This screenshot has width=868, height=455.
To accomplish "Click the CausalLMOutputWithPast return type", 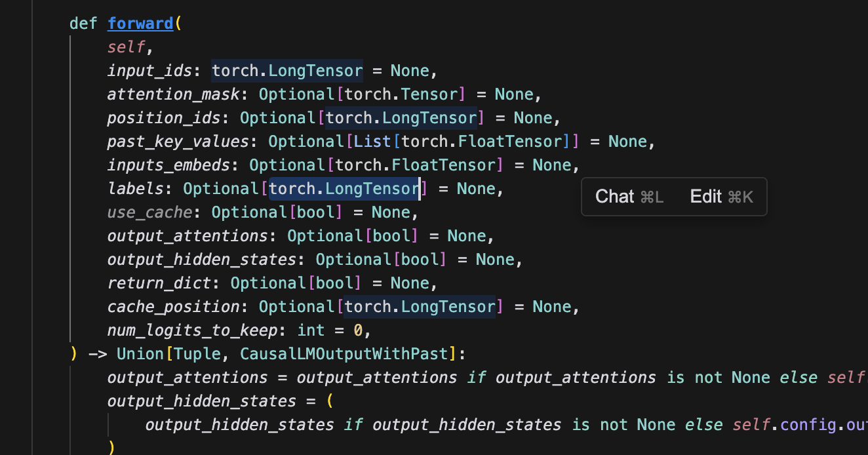I will (x=344, y=354).
